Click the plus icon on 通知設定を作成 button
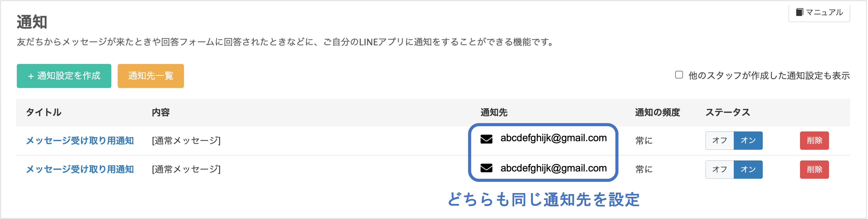This screenshot has height=219, width=868. coord(31,76)
